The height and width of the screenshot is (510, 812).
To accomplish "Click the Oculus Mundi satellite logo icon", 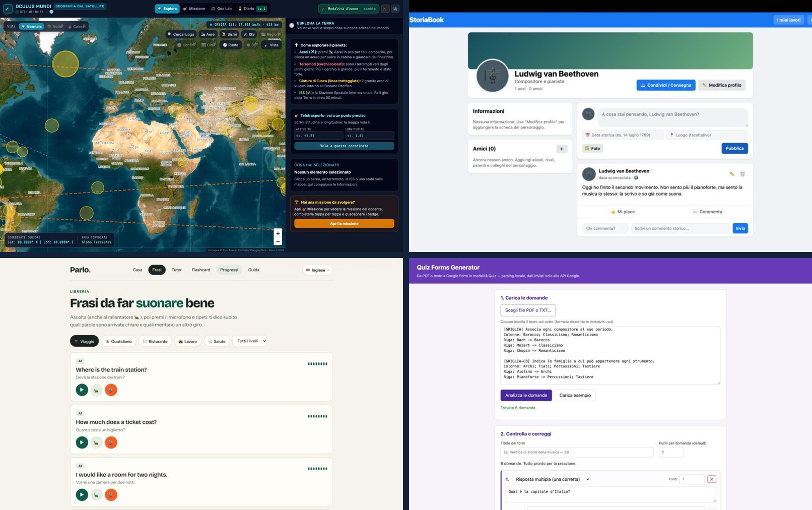I will coord(8,9).
